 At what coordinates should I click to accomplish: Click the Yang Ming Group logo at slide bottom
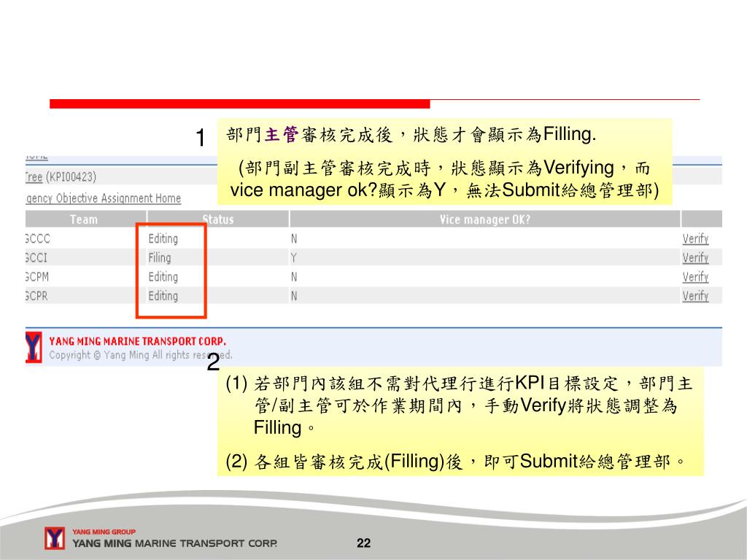click(x=55, y=538)
